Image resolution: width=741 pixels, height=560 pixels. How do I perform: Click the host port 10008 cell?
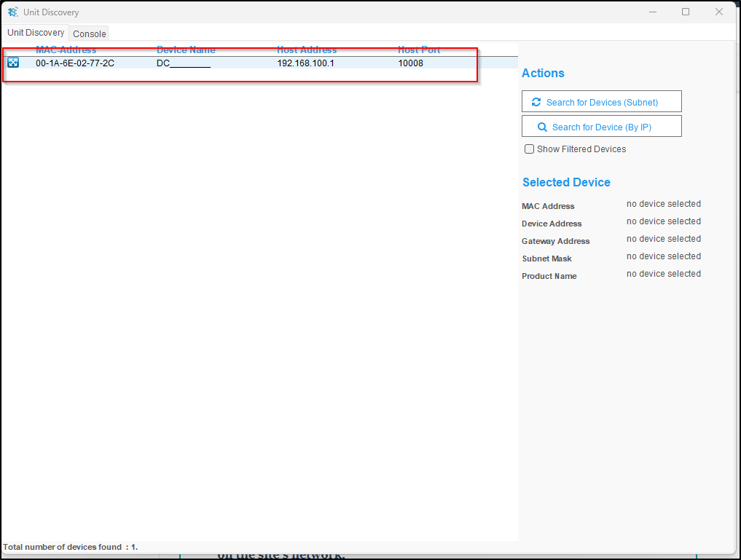tap(410, 63)
